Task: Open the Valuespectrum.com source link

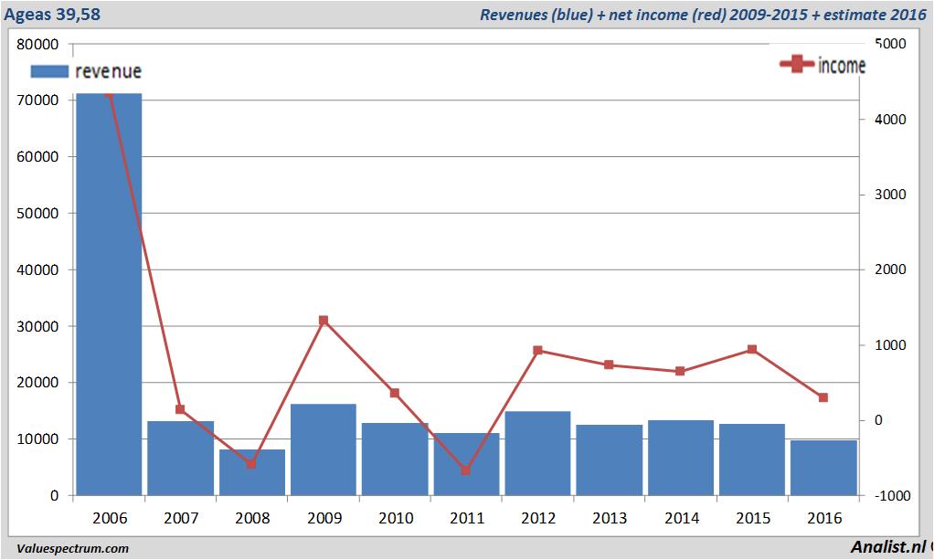Action: [73, 549]
